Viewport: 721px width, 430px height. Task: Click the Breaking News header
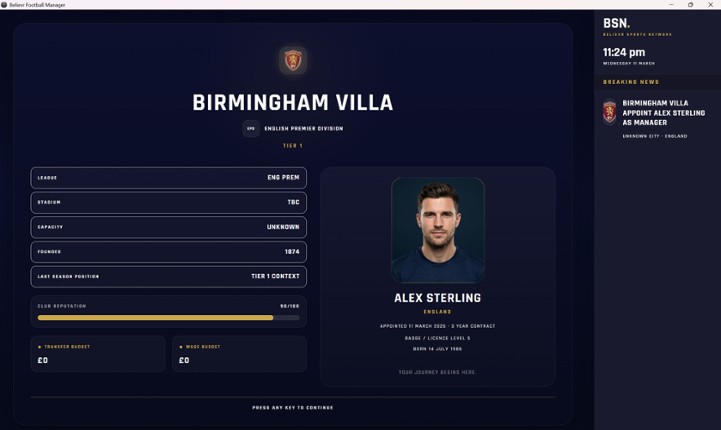(631, 82)
